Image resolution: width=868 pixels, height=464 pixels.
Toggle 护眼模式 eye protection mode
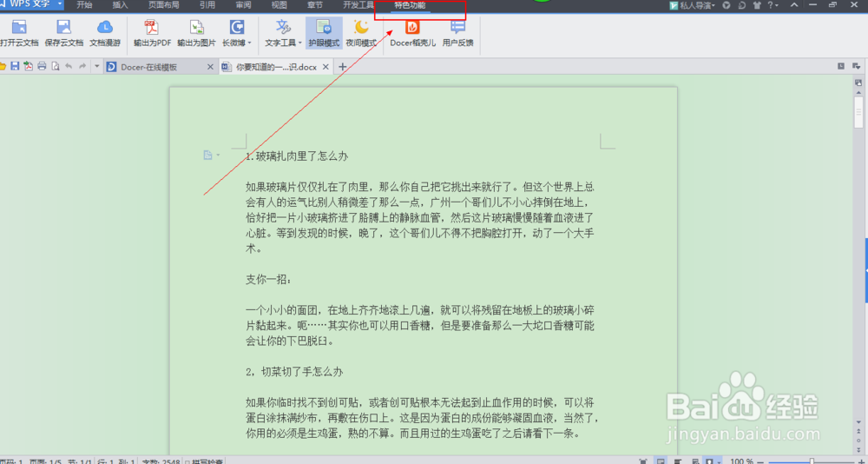pos(324,33)
